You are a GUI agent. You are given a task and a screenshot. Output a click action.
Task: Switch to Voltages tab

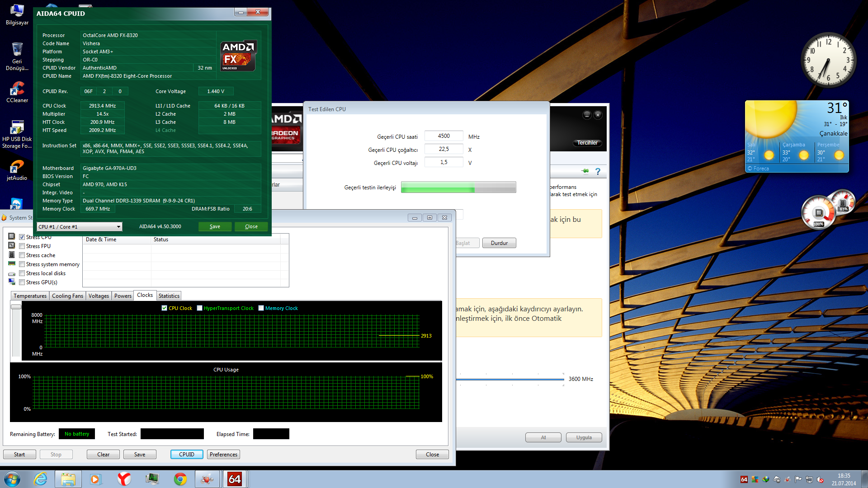pos(99,296)
